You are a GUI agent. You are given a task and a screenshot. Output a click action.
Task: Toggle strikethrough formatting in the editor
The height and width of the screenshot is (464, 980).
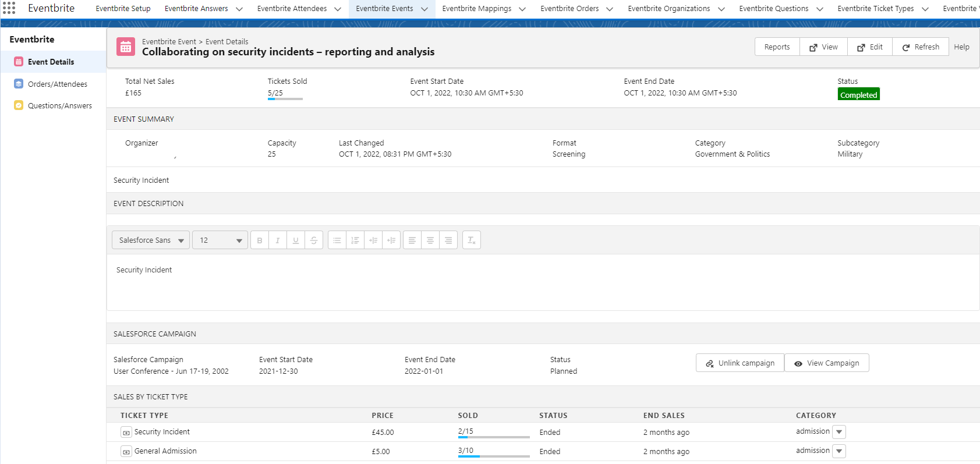pyautogui.click(x=314, y=240)
